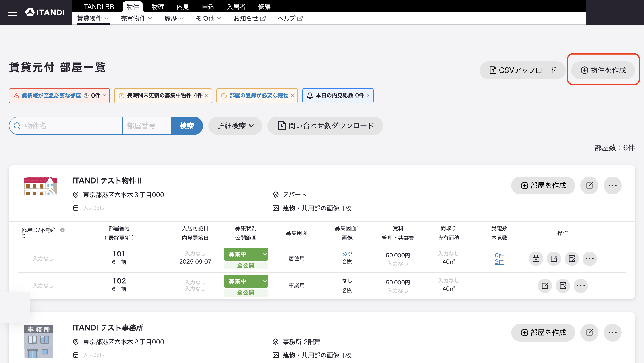
Task: Click 0件 link for room 101
Action: [499, 255]
